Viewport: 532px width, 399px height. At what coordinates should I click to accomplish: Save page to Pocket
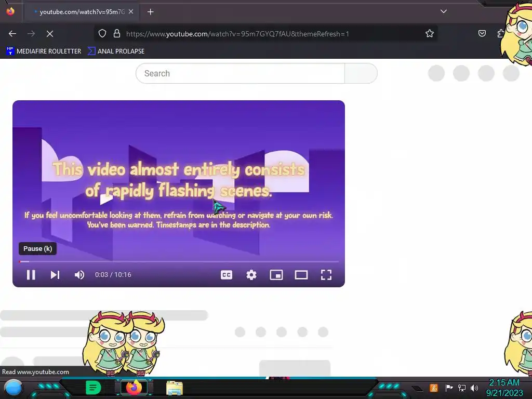pyautogui.click(x=482, y=33)
